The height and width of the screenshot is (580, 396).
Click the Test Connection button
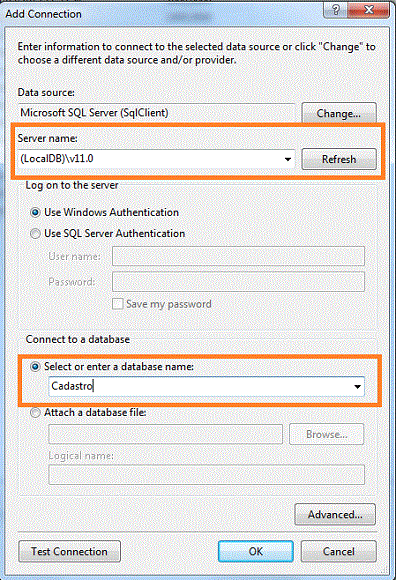coord(70,551)
